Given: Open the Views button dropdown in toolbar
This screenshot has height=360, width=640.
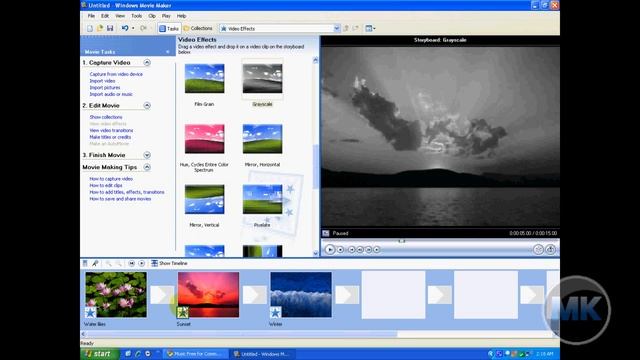Looking at the screenshot, I should 370,28.
